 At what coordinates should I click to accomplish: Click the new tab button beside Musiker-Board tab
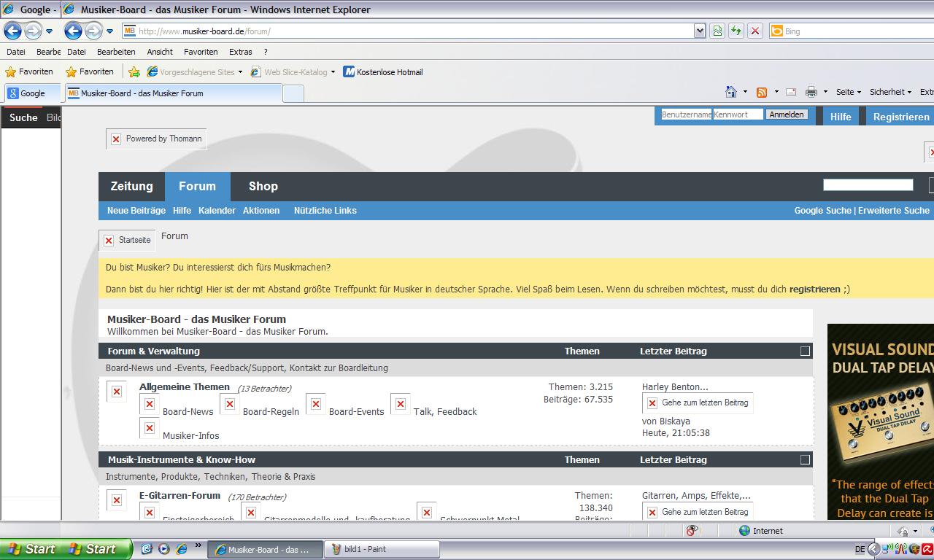[x=293, y=93]
